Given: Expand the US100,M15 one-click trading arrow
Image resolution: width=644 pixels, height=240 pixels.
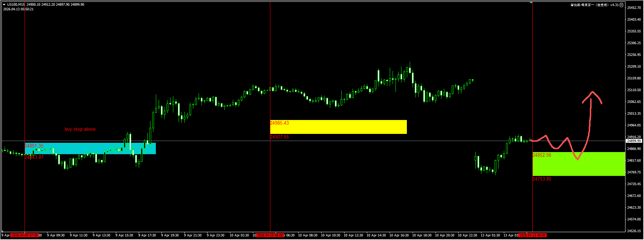Looking at the screenshot, I should point(4,5).
